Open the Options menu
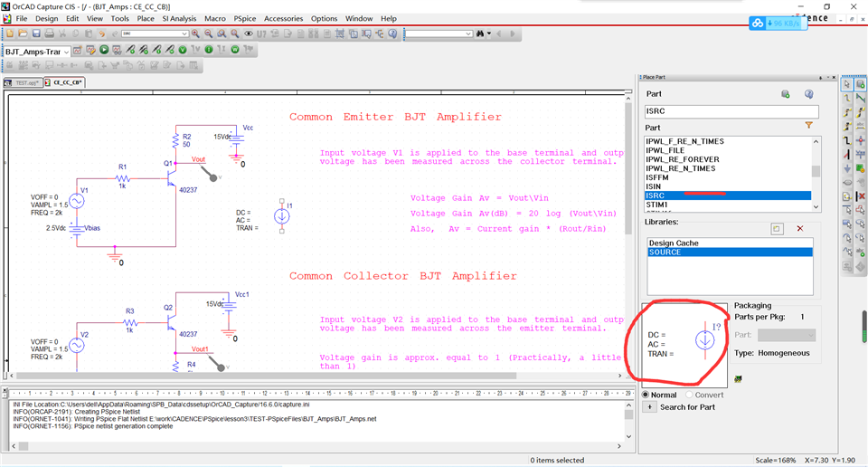868x467 pixels. pyautogui.click(x=324, y=18)
